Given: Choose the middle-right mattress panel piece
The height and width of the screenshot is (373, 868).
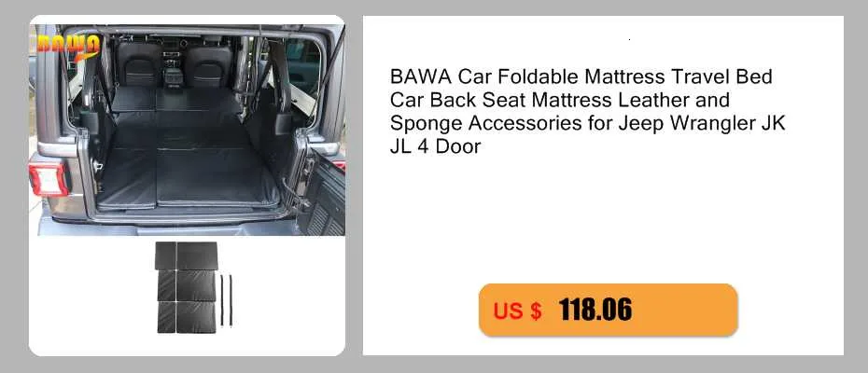Looking at the screenshot, I should (x=196, y=285).
